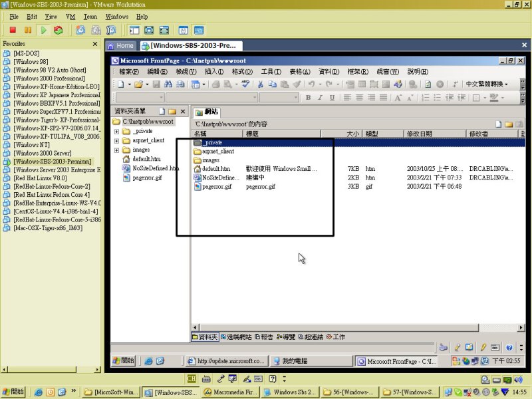Click the file list horizontal scrollbar right arrow
This screenshot has width=532, height=399.
521,327
